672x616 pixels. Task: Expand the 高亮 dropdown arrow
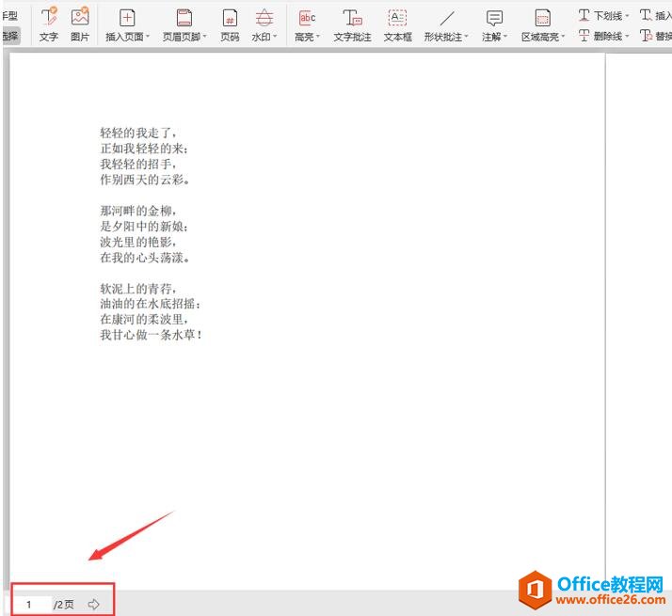pos(317,37)
